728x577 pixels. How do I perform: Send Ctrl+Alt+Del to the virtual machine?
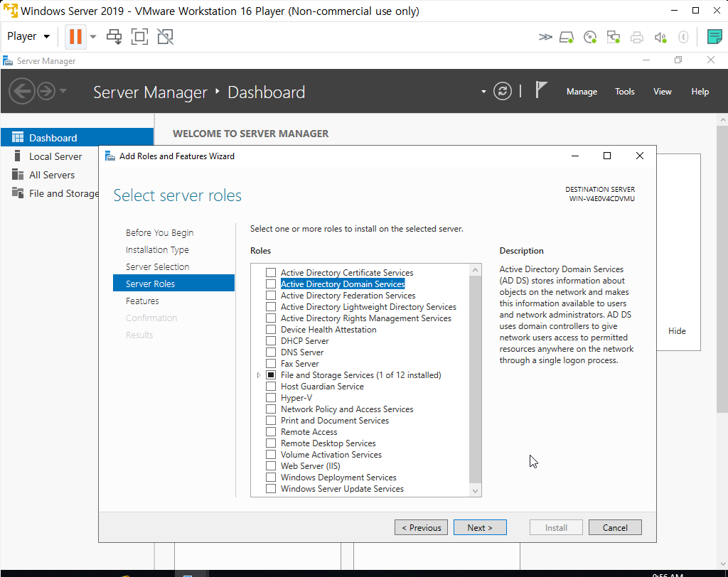click(x=114, y=37)
